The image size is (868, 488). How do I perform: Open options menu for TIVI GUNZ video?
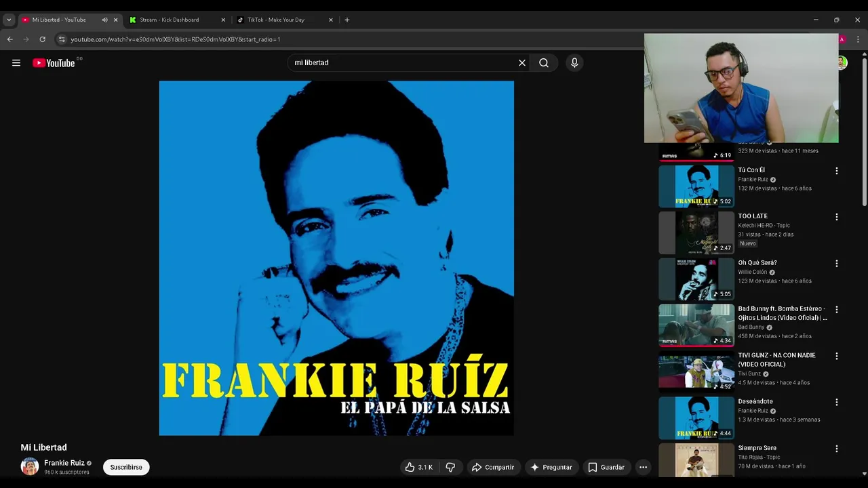pyautogui.click(x=836, y=356)
